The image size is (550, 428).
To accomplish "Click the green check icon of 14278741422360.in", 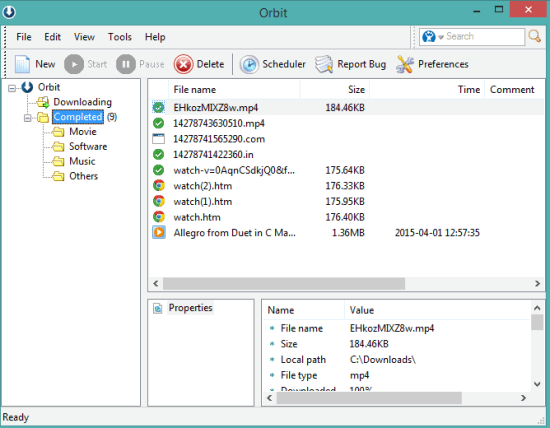I will 159,154.
